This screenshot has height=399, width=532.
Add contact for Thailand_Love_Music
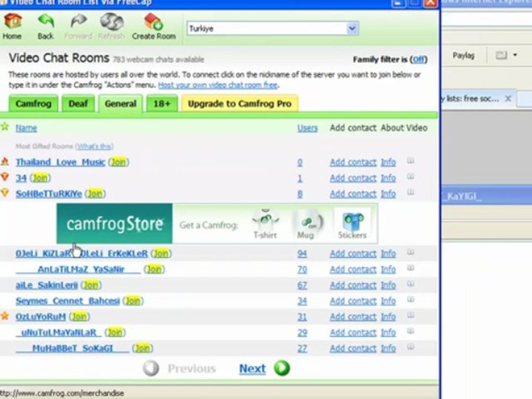[353, 162]
